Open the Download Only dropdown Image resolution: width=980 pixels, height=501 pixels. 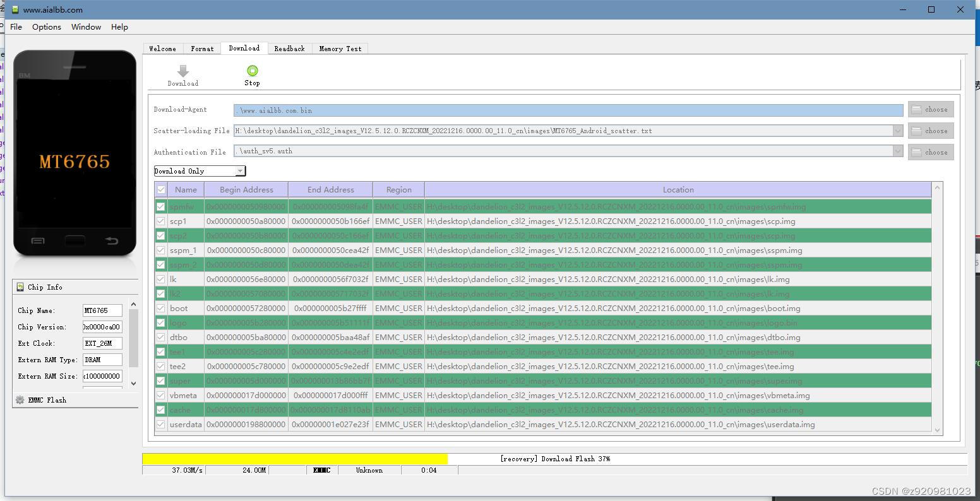click(x=241, y=170)
